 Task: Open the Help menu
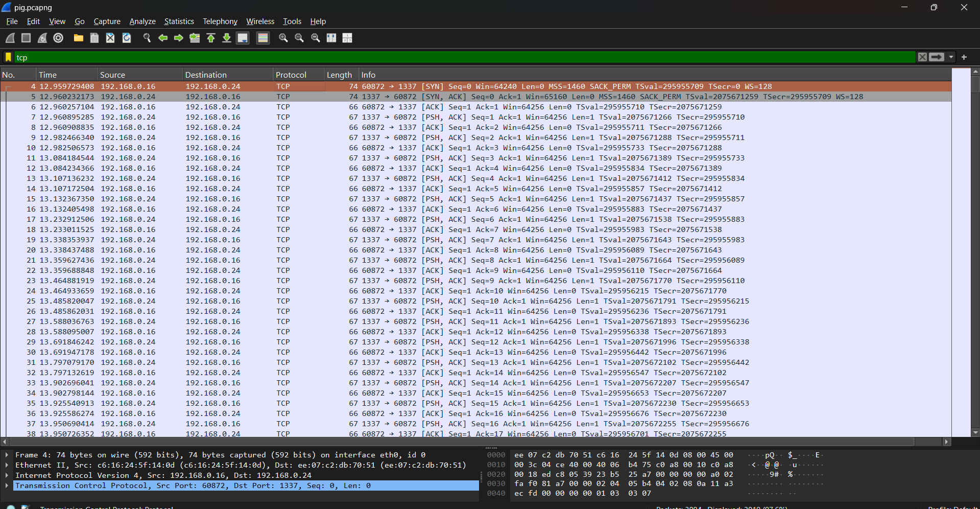(x=318, y=21)
